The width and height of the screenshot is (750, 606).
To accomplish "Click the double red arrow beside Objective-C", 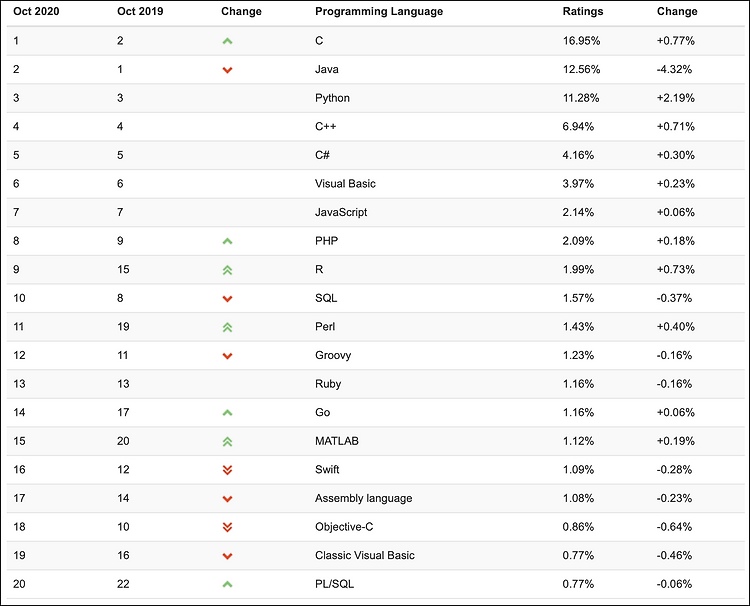I will coord(227,527).
